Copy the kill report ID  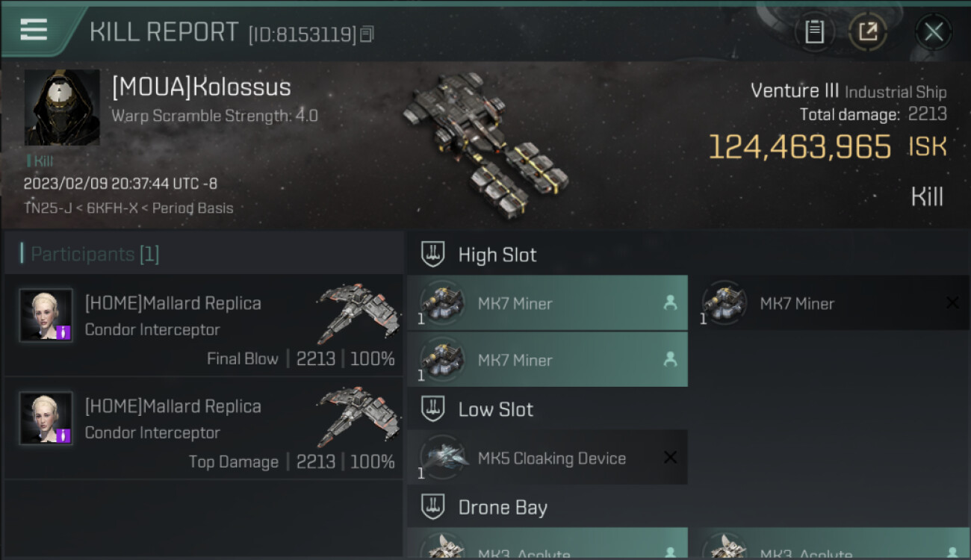367,34
